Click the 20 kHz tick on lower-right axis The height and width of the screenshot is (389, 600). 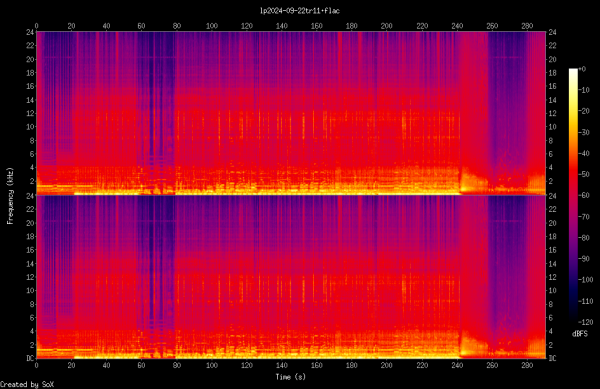coord(552,223)
